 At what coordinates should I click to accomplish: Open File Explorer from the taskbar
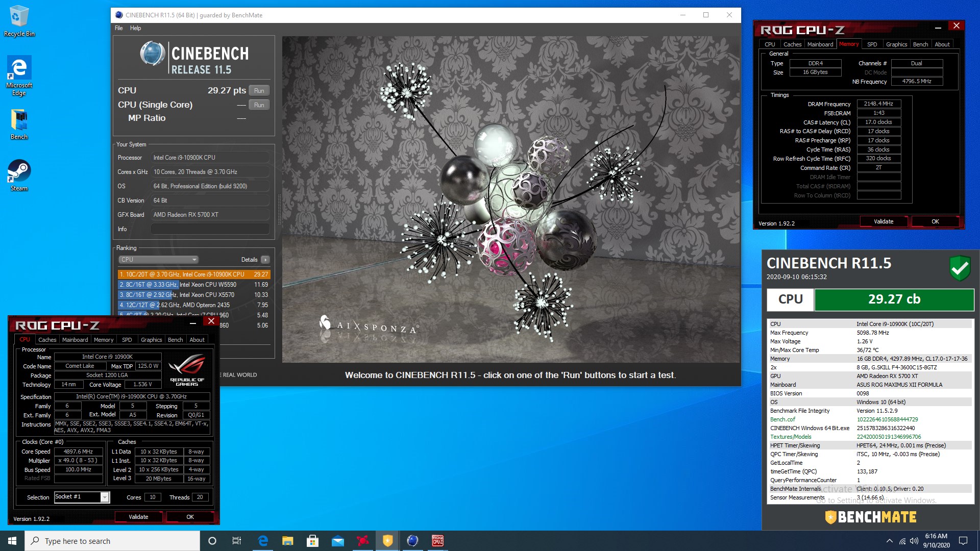click(288, 541)
